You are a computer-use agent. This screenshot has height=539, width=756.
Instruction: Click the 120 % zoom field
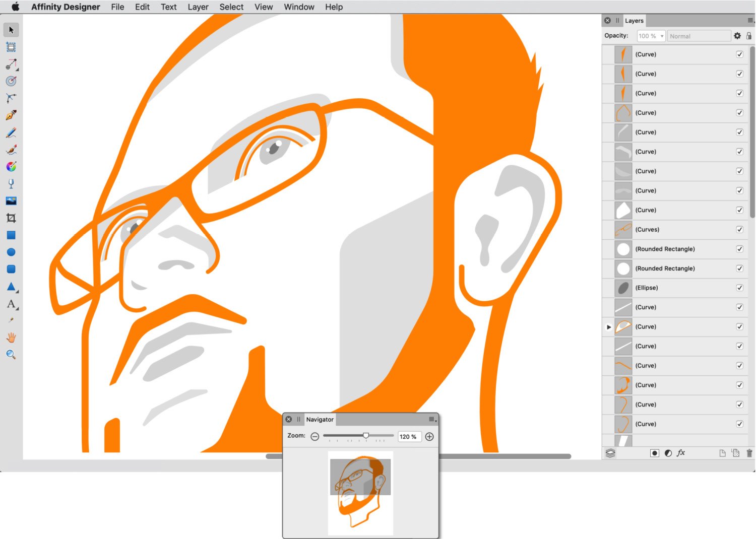pyautogui.click(x=410, y=437)
